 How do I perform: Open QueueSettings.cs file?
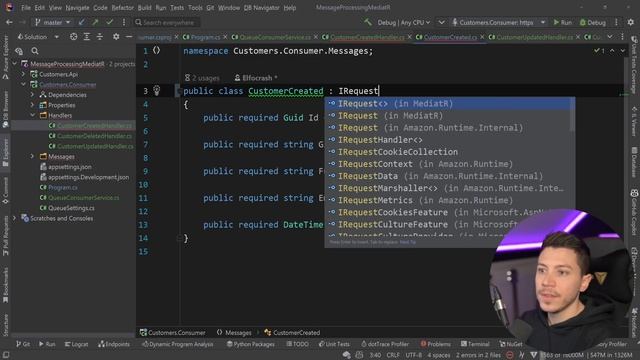(x=71, y=208)
